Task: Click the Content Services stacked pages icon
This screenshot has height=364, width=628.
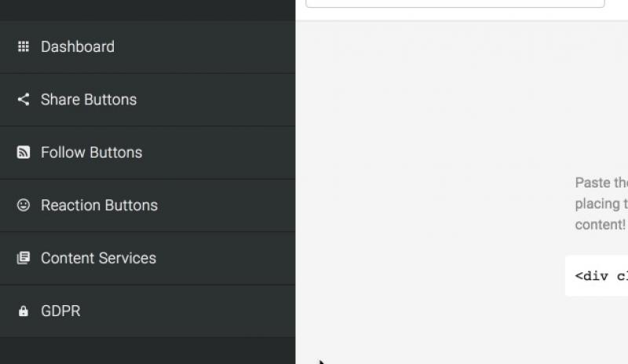Action: pos(24,258)
